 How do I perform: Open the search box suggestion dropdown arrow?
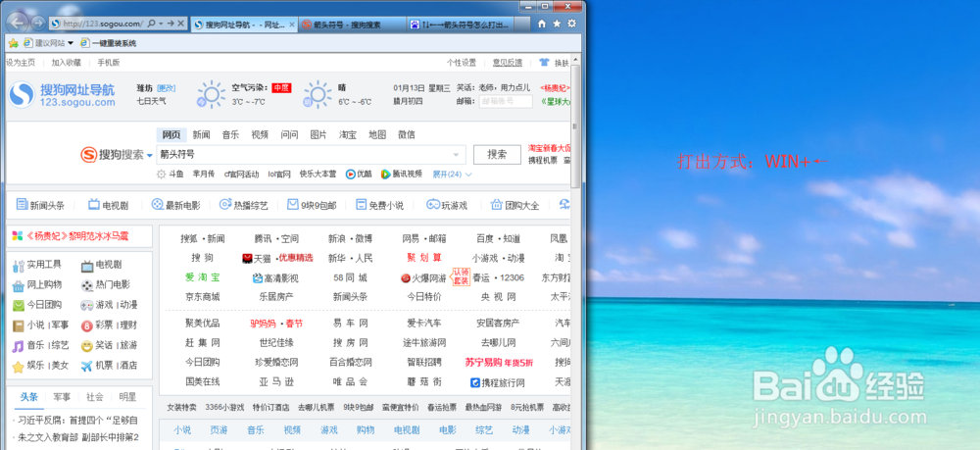pos(457,155)
